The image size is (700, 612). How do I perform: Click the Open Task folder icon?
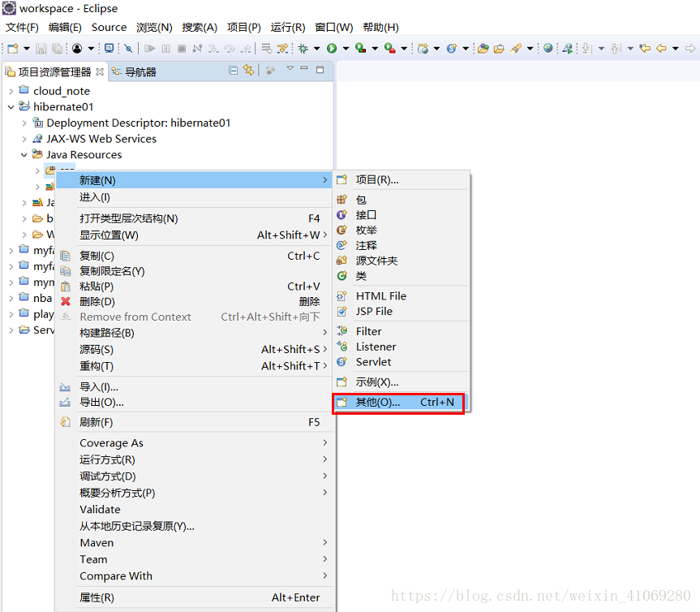click(499, 48)
